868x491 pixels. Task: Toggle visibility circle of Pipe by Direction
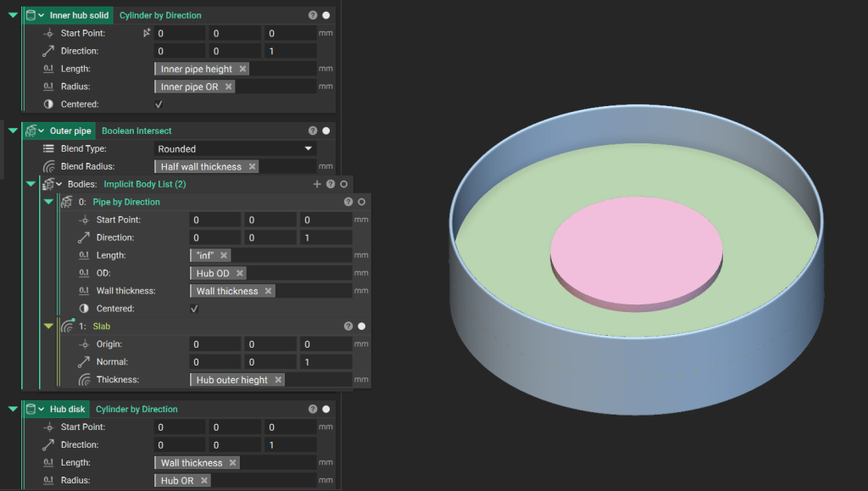(361, 202)
